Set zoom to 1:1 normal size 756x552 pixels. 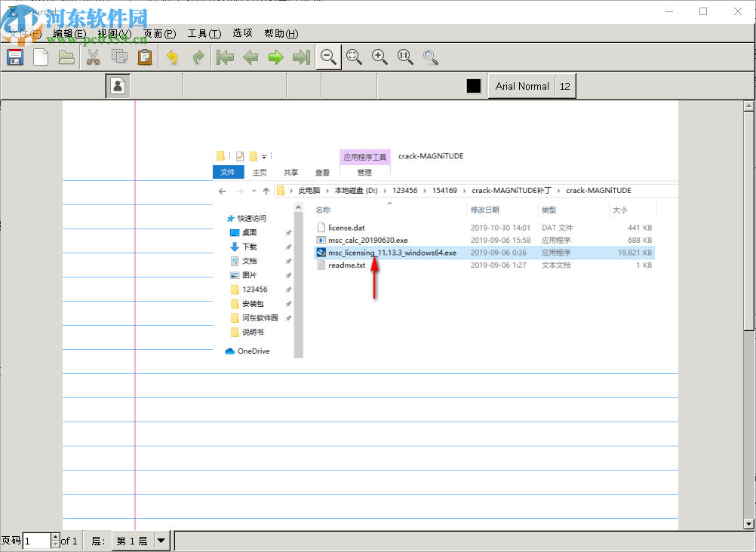click(x=405, y=57)
